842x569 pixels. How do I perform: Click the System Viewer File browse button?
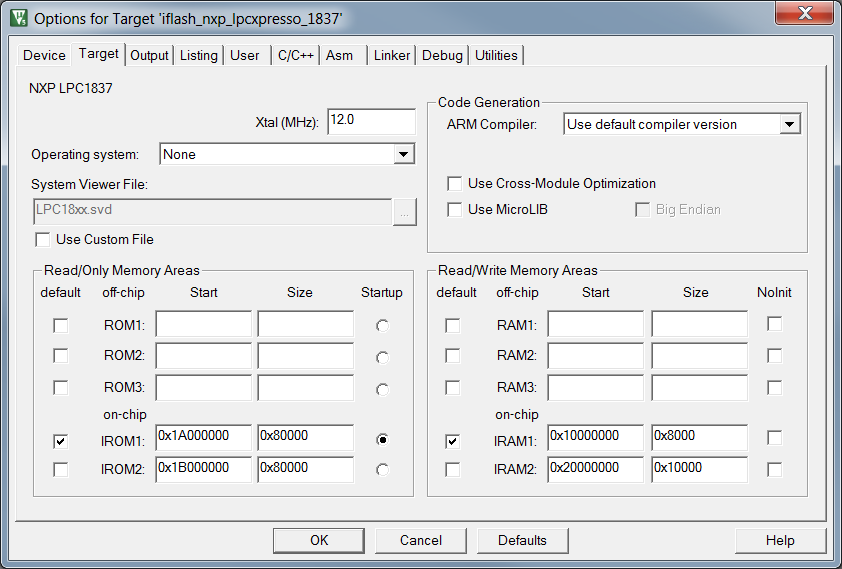(x=404, y=212)
